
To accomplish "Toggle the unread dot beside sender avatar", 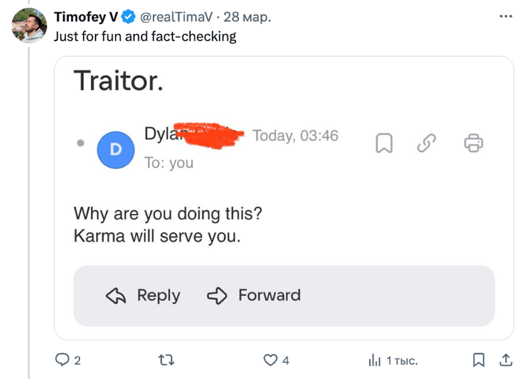I will point(80,143).
